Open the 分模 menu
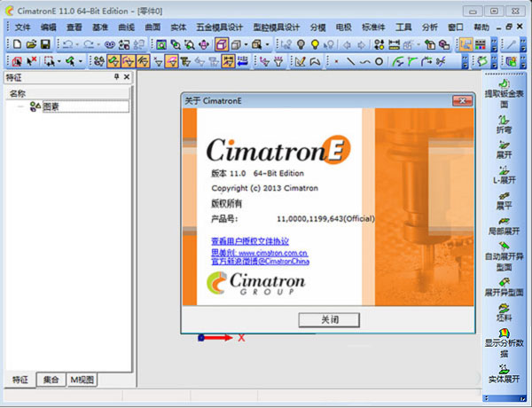This screenshot has width=532, height=408. tap(318, 27)
